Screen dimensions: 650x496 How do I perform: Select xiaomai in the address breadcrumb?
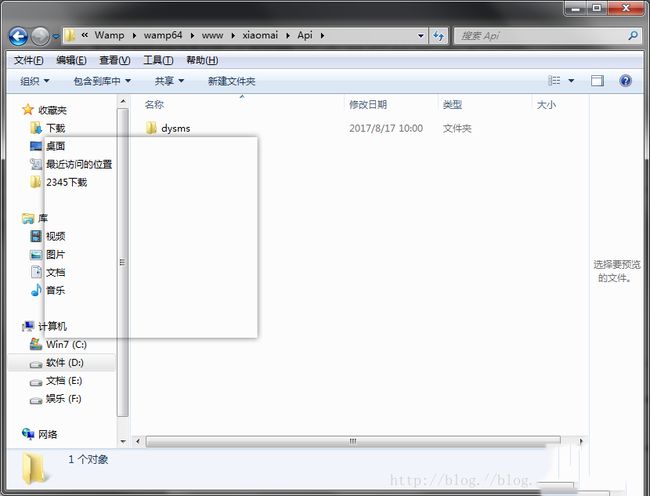point(260,35)
